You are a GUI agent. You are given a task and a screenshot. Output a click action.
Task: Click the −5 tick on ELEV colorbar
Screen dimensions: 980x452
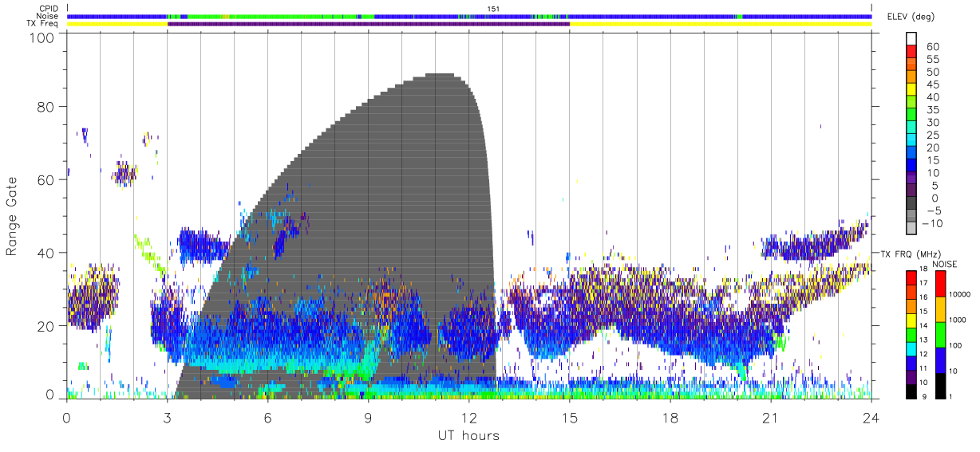(x=933, y=210)
